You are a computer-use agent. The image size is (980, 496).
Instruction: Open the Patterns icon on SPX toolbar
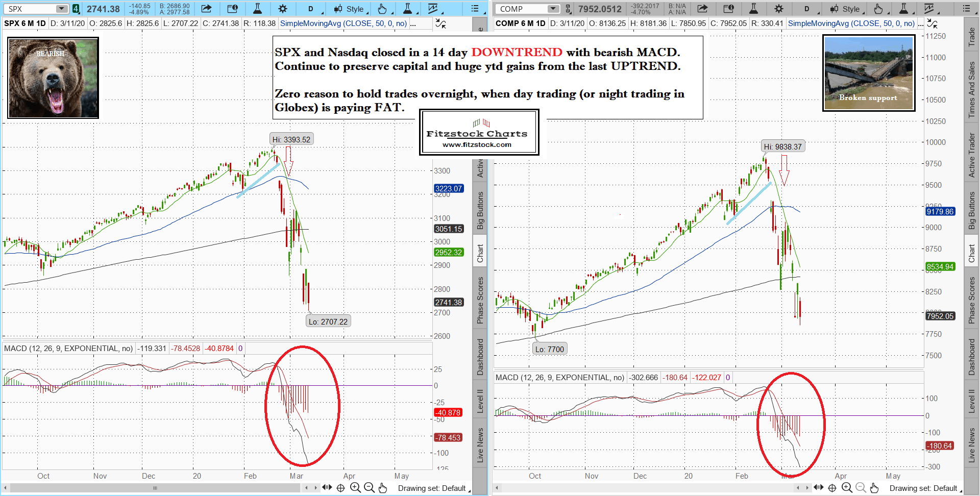[433, 9]
